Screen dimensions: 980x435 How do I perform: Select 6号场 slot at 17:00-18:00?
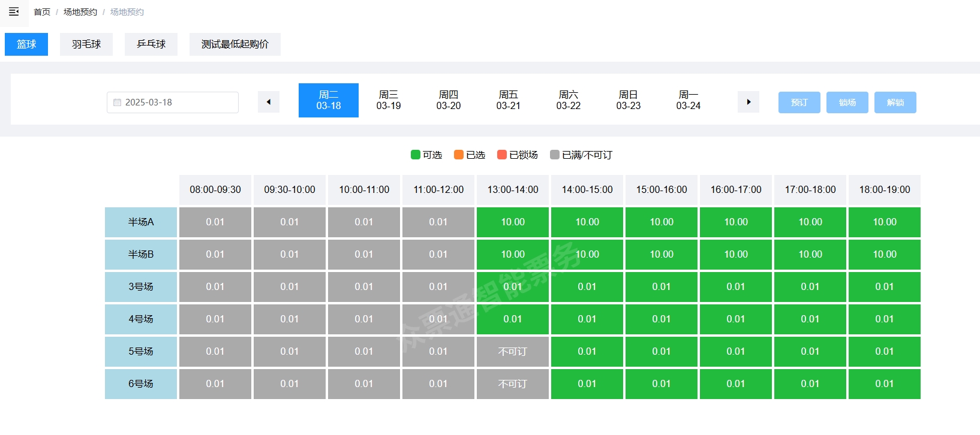tap(810, 384)
